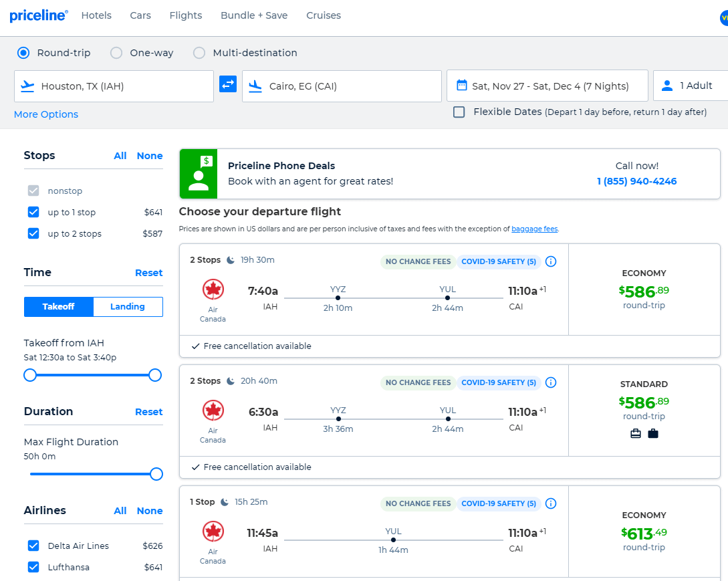Select None in the Stops filter

click(150, 156)
